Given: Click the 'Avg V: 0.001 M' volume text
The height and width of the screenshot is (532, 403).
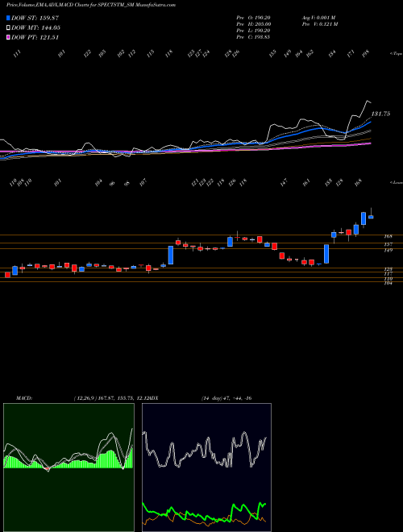Looking at the screenshot, I should click(318, 18).
